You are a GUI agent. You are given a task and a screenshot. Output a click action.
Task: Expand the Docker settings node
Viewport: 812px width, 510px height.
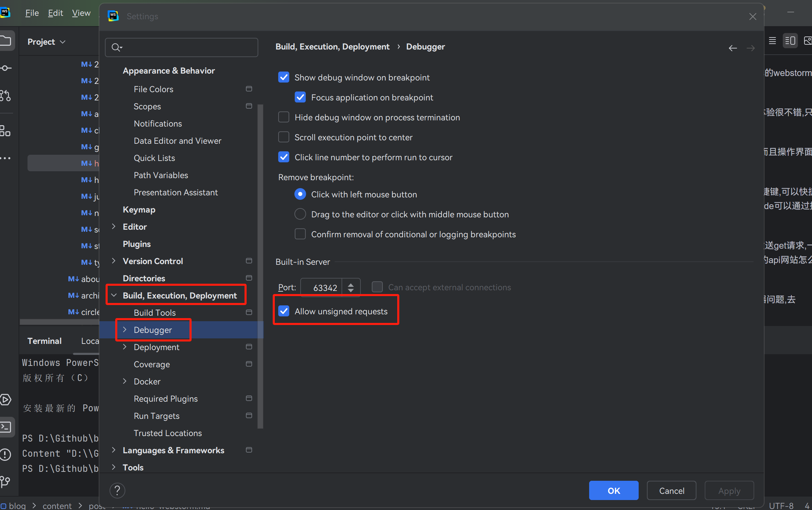tap(125, 381)
